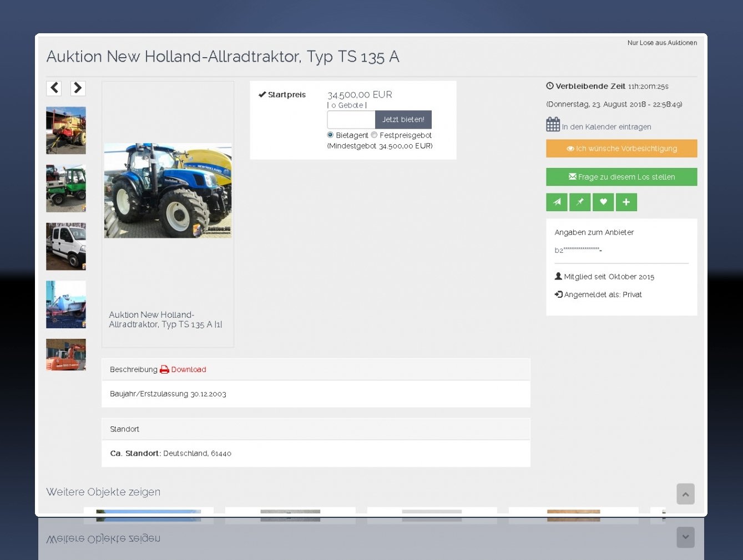Open the green tractor thumbnail
The image size is (743, 560).
[x=66, y=189]
